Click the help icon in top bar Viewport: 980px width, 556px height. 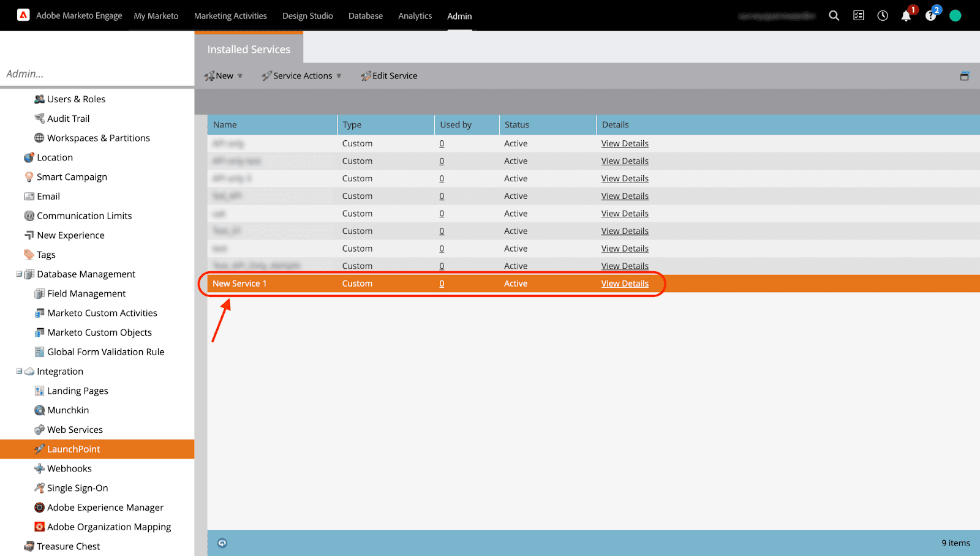[x=930, y=16]
